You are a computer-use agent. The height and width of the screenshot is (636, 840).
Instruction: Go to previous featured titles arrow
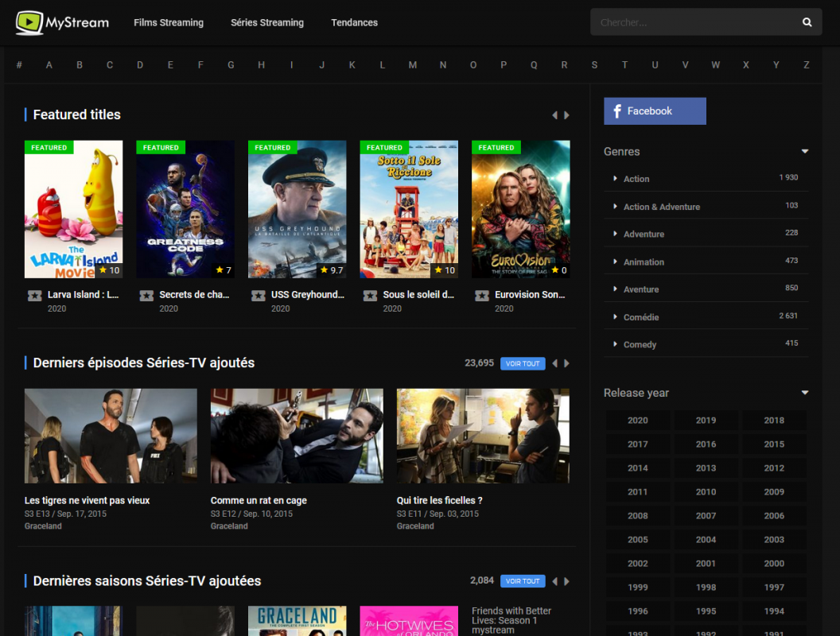pyautogui.click(x=554, y=115)
